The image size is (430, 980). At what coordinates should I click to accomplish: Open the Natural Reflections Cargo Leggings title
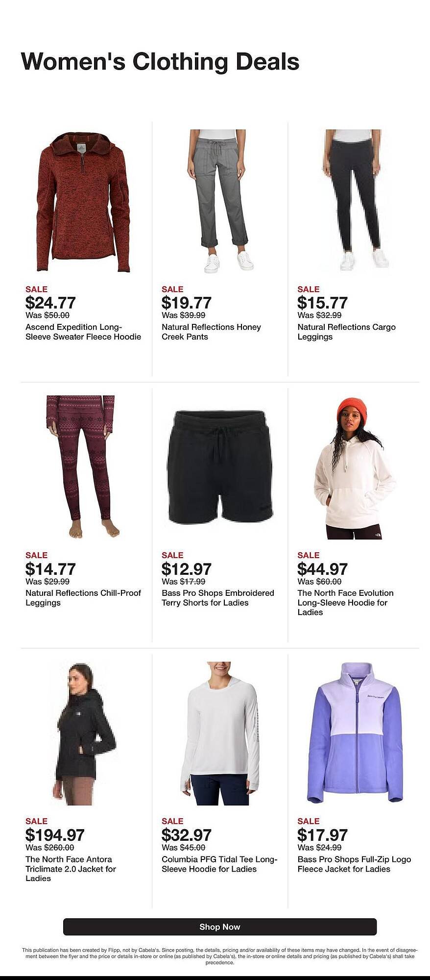click(346, 332)
